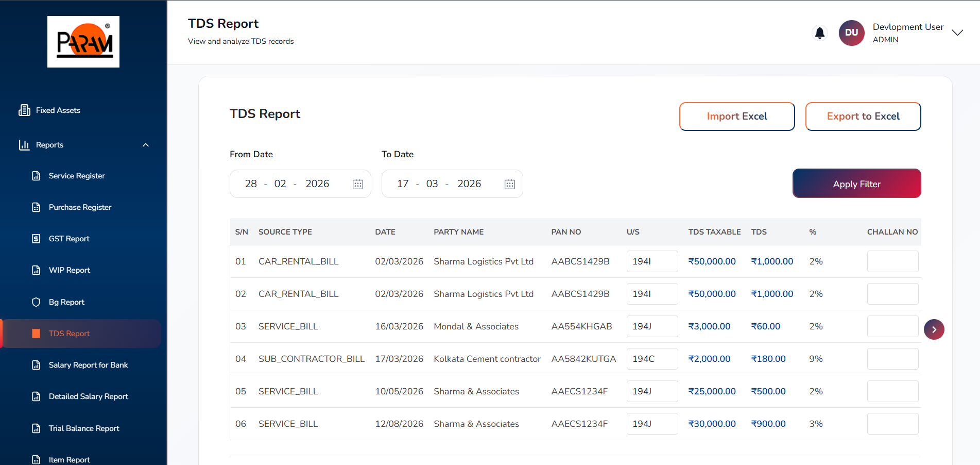Click the Bg Report shield icon

[36, 302]
